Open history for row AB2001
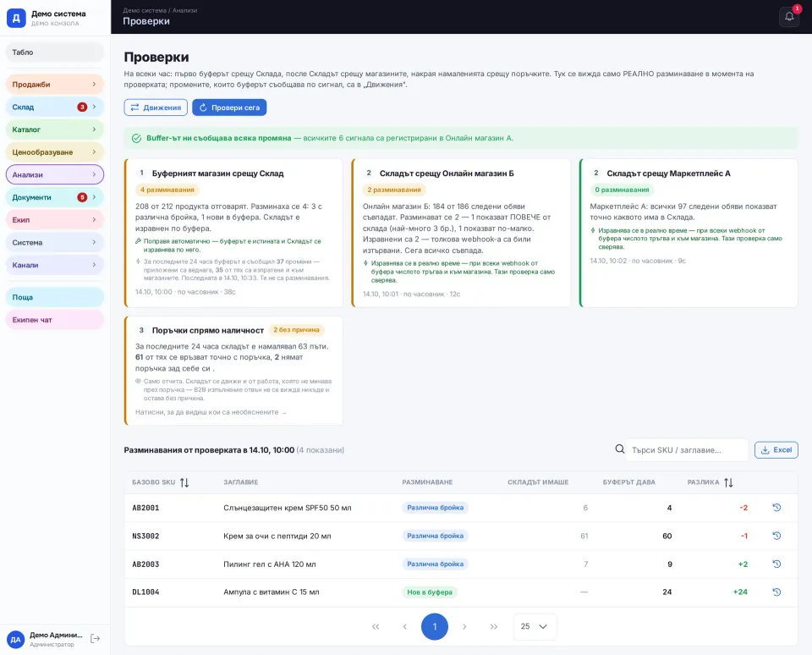The width and height of the screenshot is (812, 655). coord(776,507)
